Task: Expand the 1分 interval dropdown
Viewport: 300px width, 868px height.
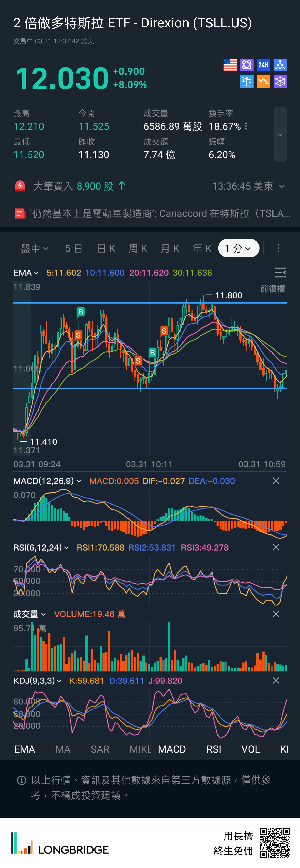Action: point(238,248)
